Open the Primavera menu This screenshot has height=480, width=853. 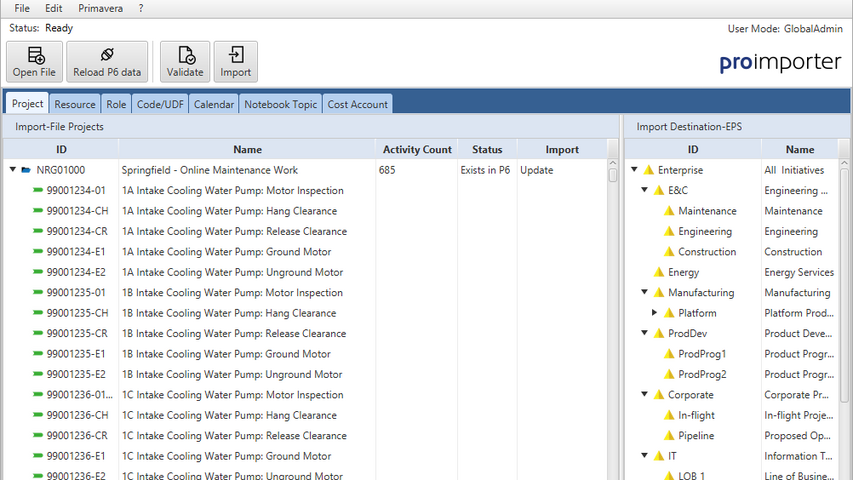pyautogui.click(x=100, y=8)
